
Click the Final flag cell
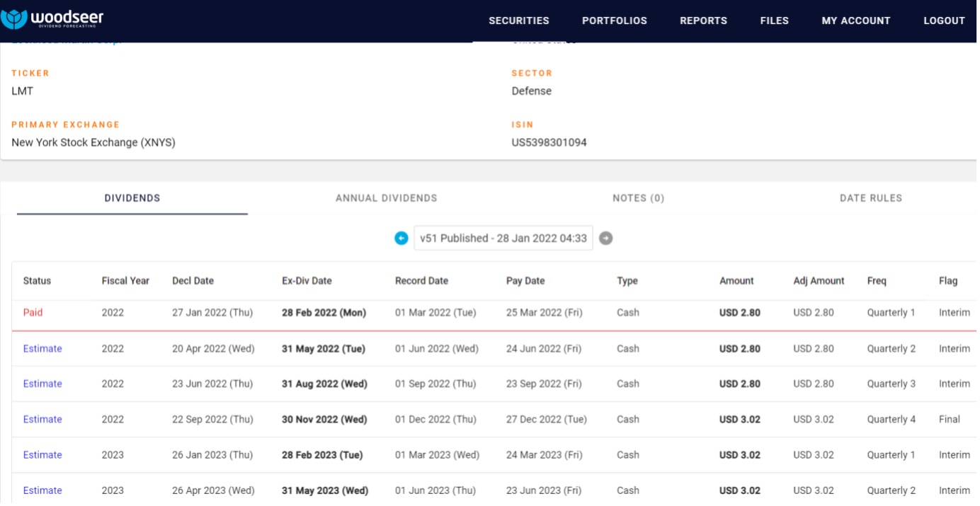tap(950, 420)
